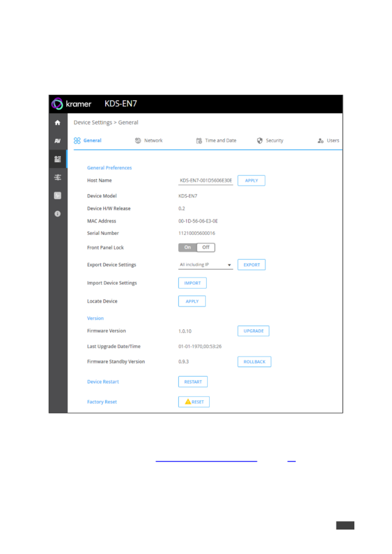Click the IMPORT button

(193, 283)
